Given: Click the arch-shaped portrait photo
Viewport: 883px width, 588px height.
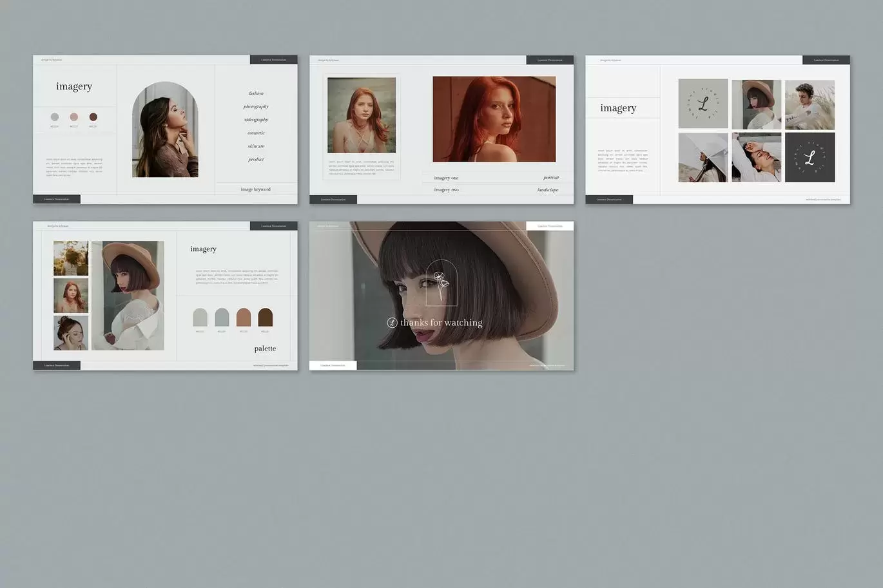Looking at the screenshot, I should 165,129.
